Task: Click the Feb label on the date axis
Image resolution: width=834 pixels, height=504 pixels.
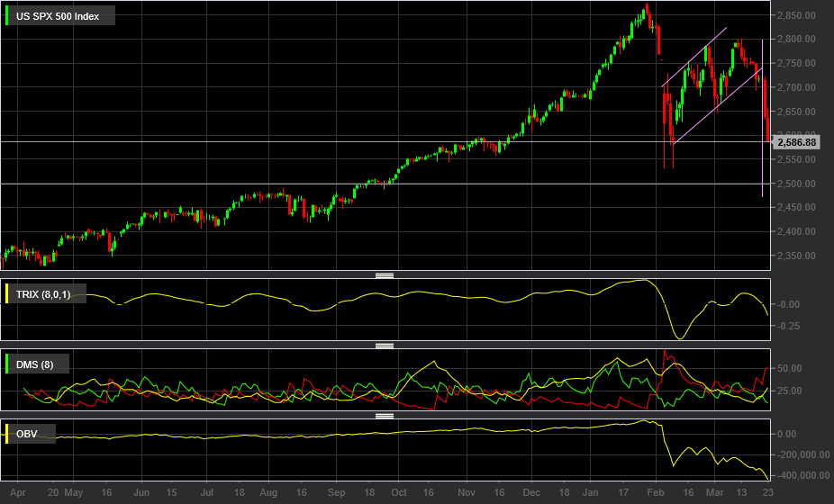Action: click(656, 493)
